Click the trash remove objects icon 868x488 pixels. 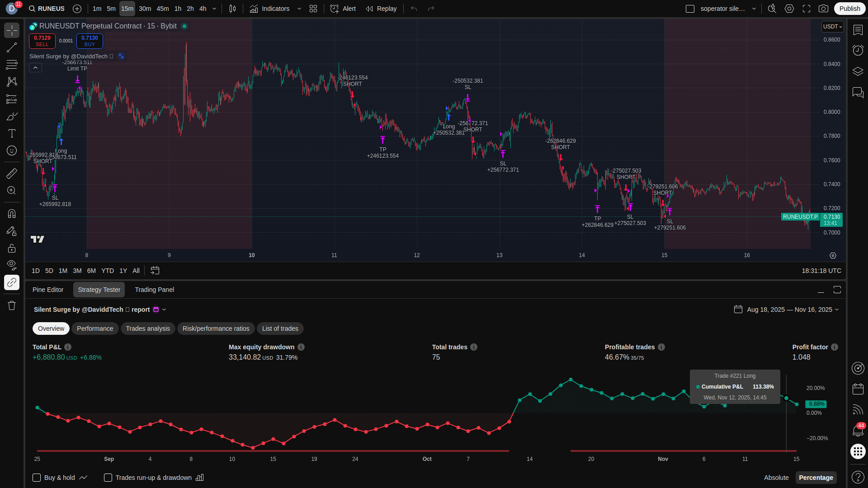tap(12, 305)
